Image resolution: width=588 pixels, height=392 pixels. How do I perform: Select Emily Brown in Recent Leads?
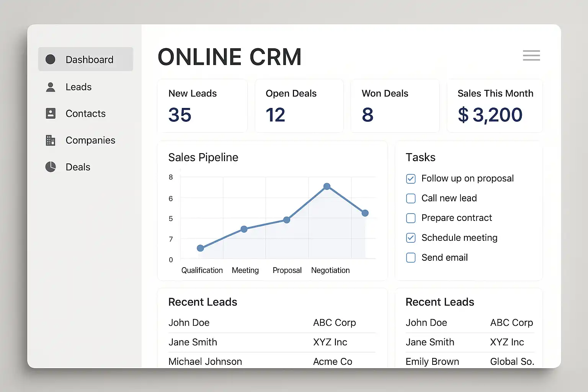point(432,361)
